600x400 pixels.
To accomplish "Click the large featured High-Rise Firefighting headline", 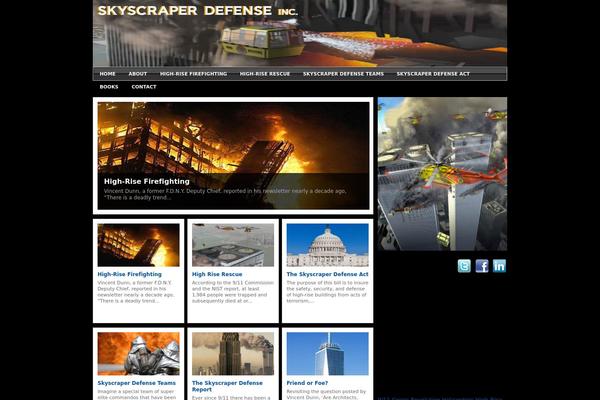I will 147,181.
